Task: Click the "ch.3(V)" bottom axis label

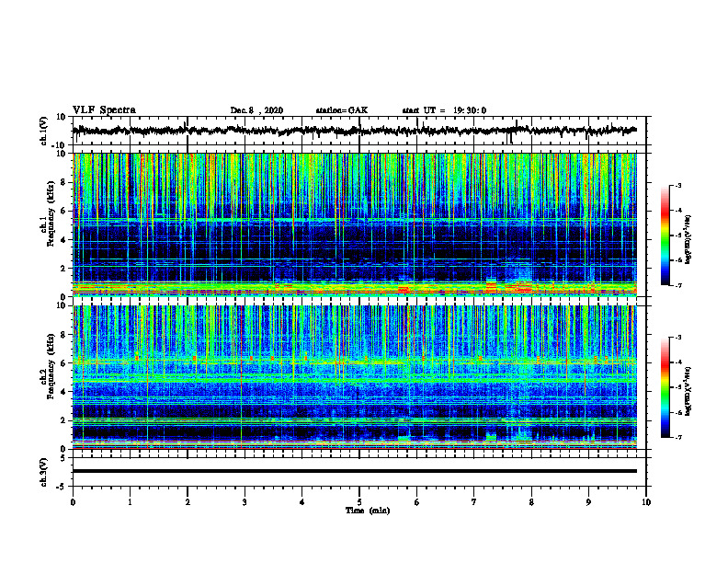Action: point(44,472)
